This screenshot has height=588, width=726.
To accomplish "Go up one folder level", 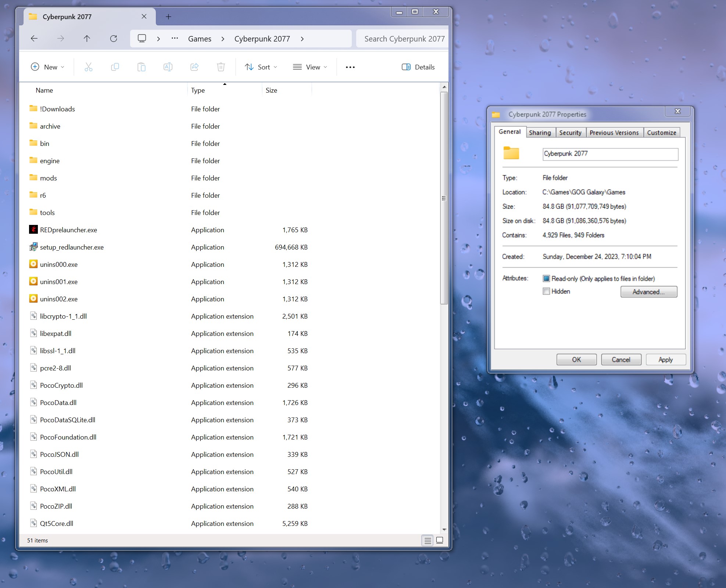I will click(87, 39).
